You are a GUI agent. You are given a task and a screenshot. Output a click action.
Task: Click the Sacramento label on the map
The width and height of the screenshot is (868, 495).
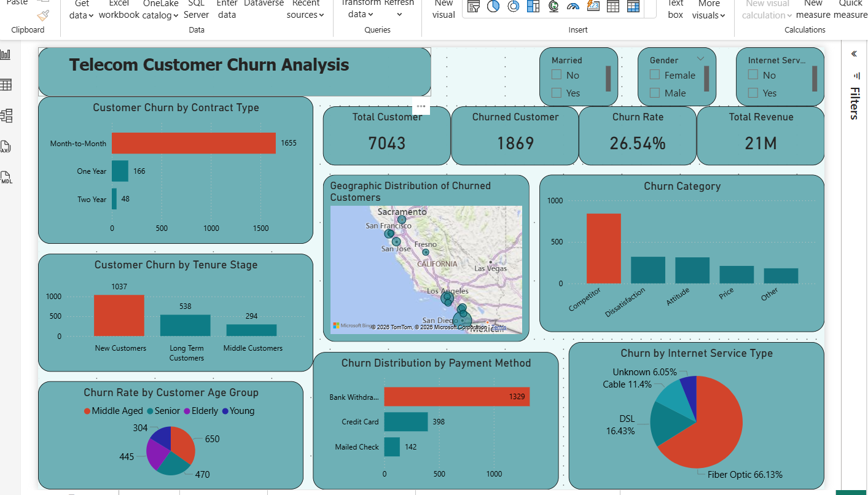click(402, 212)
